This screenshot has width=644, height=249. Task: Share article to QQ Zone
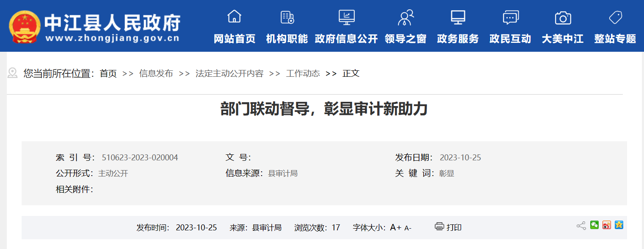point(619,225)
